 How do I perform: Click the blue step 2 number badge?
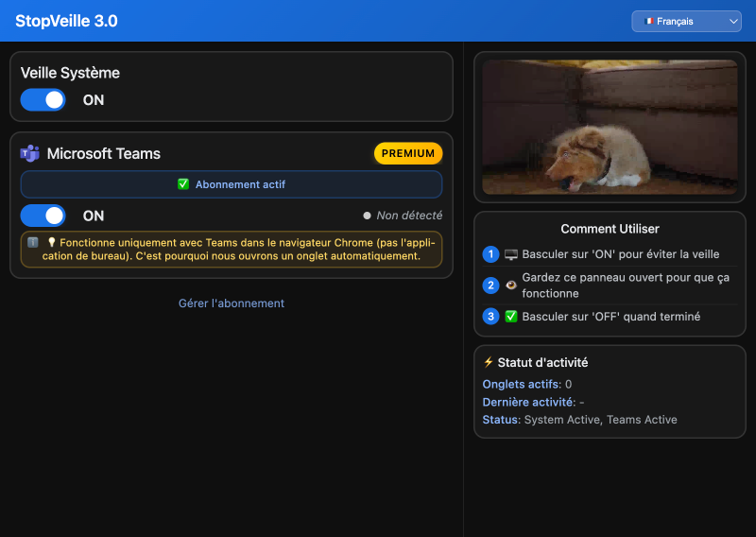tap(490, 286)
